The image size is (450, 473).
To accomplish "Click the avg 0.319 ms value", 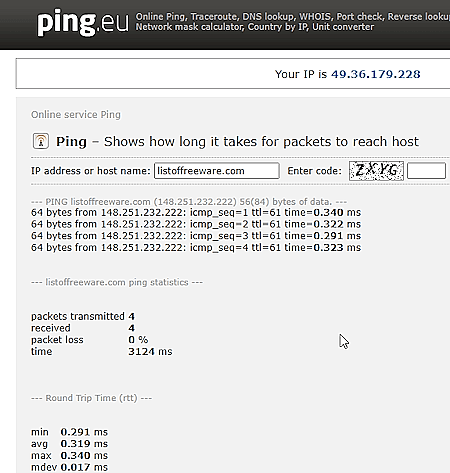I will coord(84,444).
